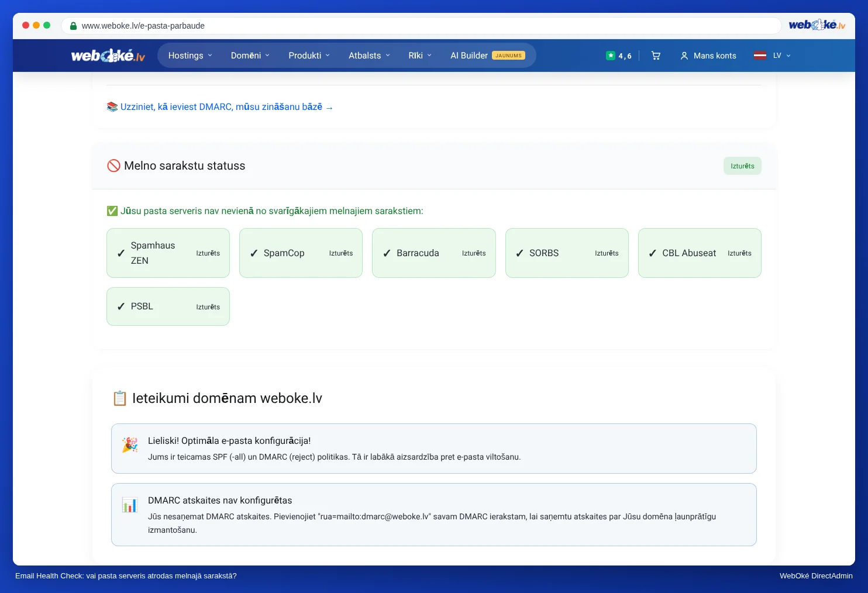
Task: Select the CBL Abuseat blacklist card
Action: [700, 253]
